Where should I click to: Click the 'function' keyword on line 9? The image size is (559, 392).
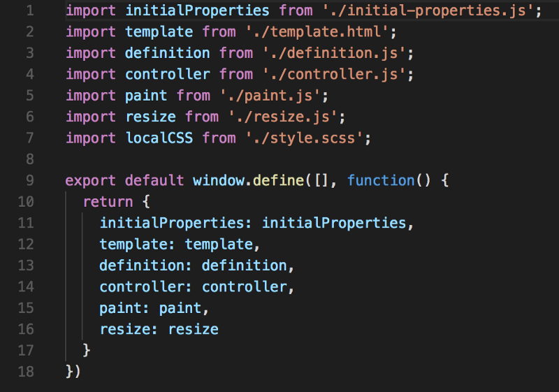pyautogui.click(x=381, y=181)
